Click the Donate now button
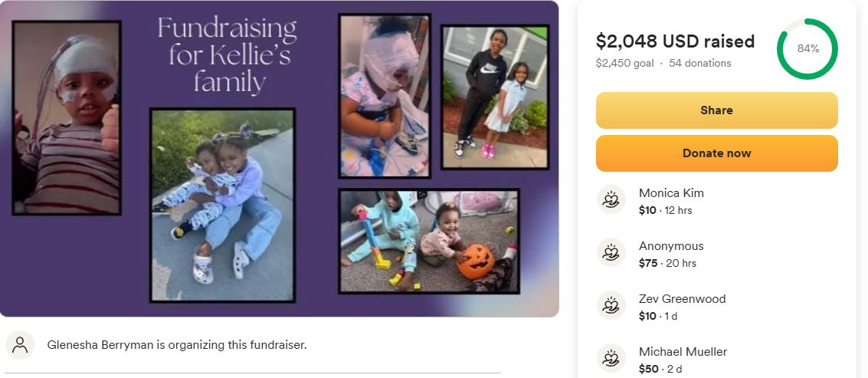The image size is (868, 378). coord(716,153)
